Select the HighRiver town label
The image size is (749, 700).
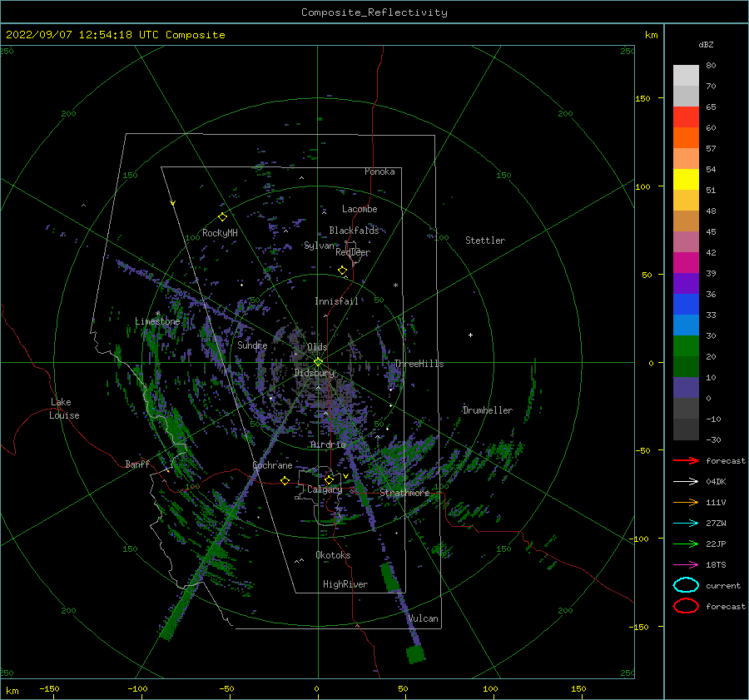click(345, 584)
